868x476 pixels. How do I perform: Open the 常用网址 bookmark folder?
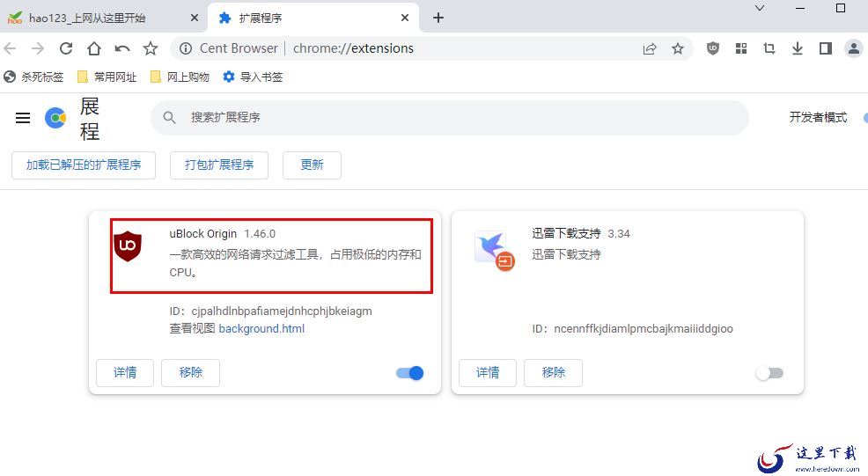point(107,77)
